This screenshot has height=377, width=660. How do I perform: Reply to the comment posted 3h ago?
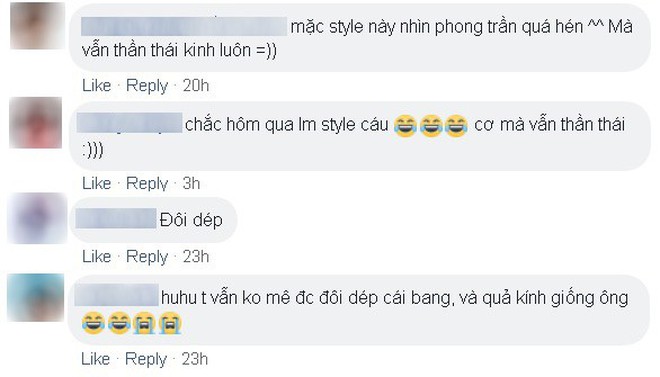tap(147, 184)
